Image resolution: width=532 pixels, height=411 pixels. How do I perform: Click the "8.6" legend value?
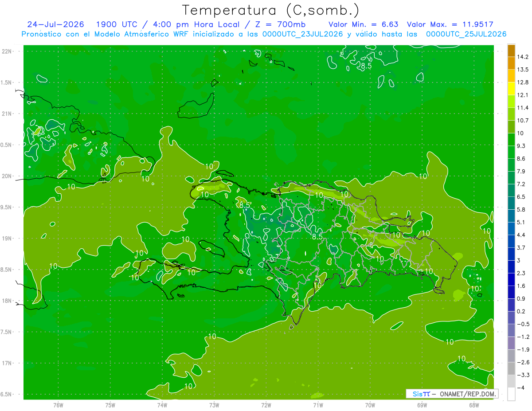[522, 159]
